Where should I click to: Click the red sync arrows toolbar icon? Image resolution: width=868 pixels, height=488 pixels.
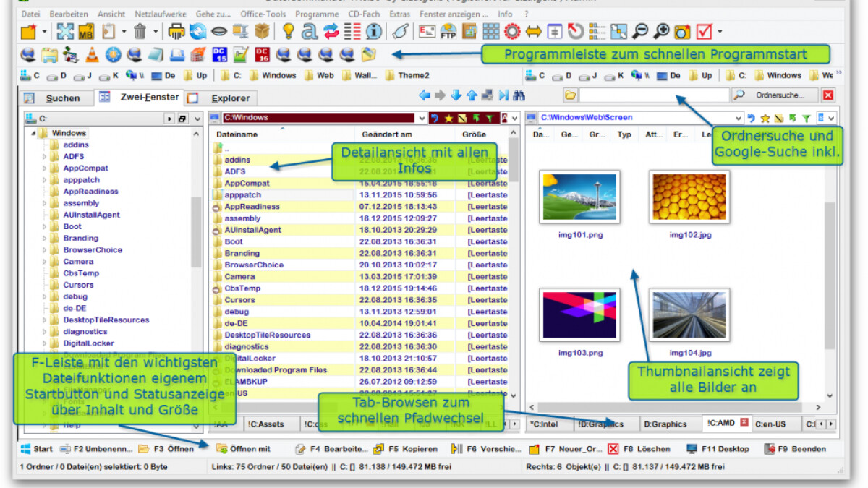point(331,31)
